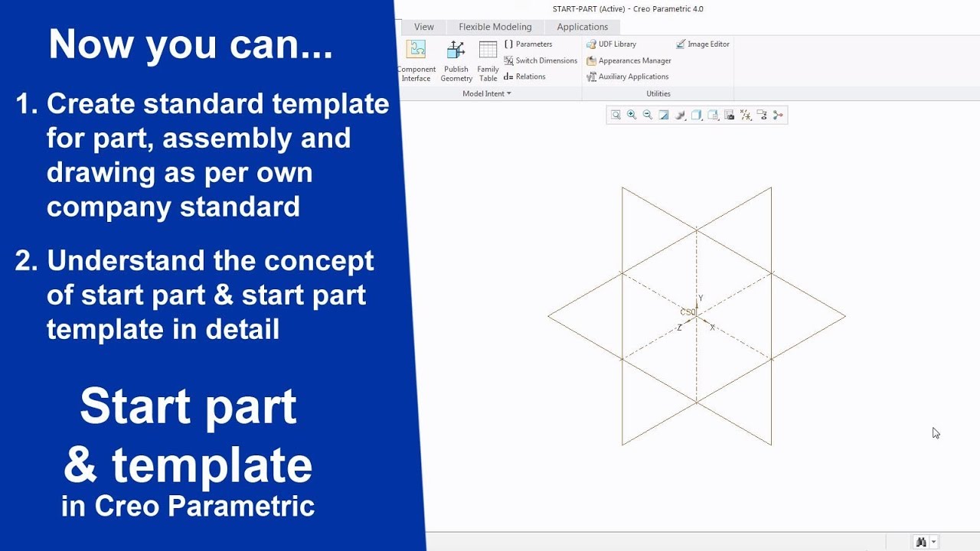Image resolution: width=980 pixels, height=551 pixels.
Task: Click the Repaint icon
Action: tap(664, 116)
